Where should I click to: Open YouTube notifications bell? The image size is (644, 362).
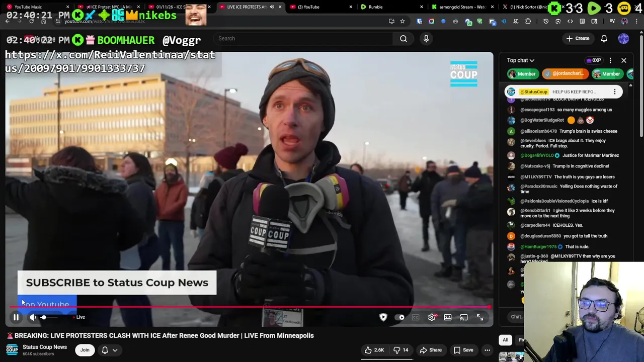coord(604,38)
